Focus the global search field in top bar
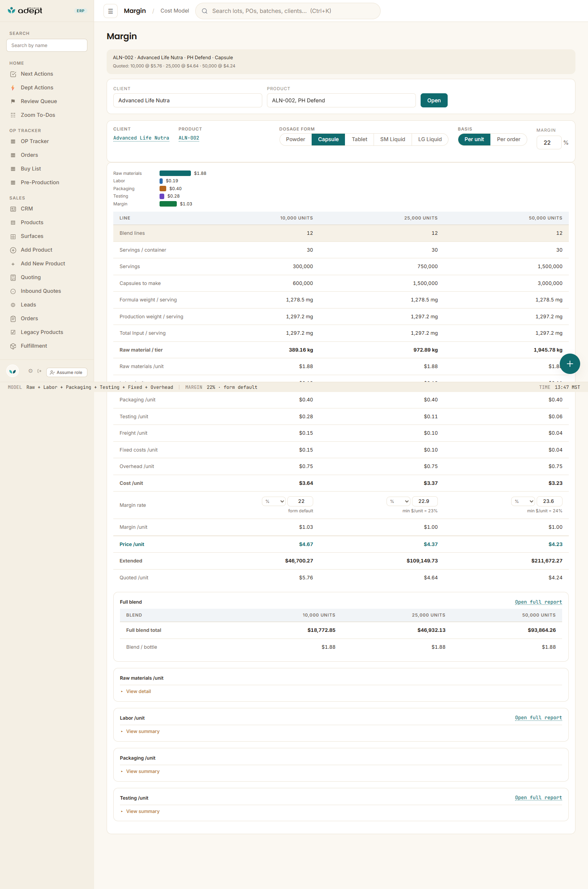The width and height of the screenshot is (588, 889). tap(288, 11)
